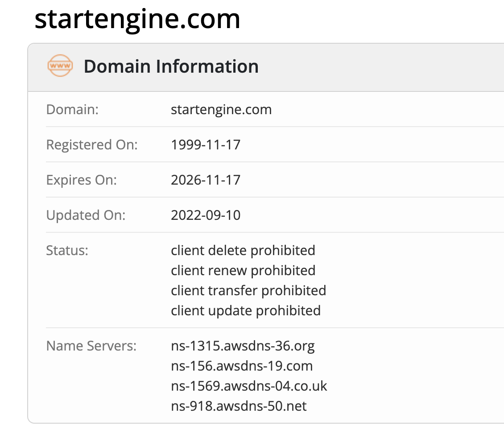Select name server ns-1569.awsdns-04.co.uk
Screen dimensions: 504x429
[x=249, y=386]
